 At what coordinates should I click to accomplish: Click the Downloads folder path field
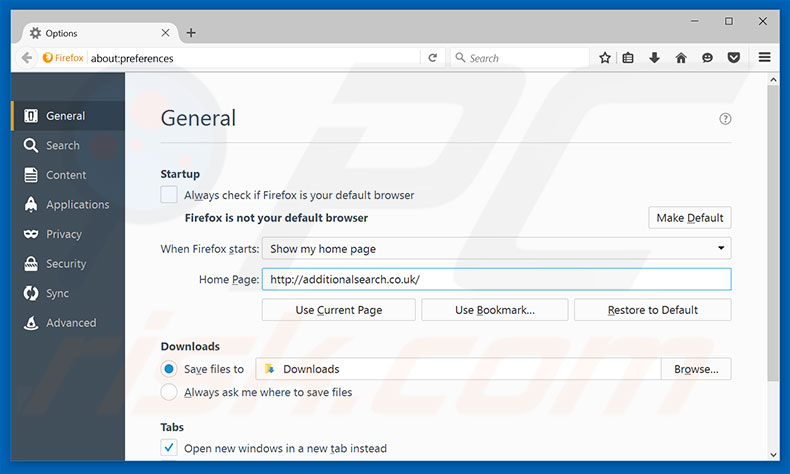pos(458,369)
